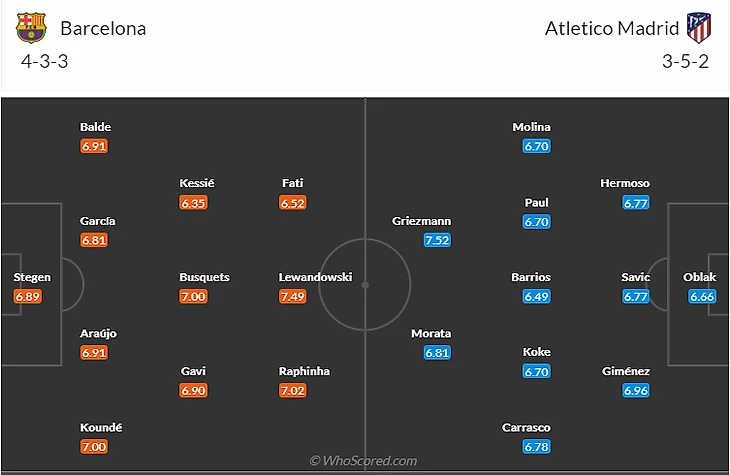Click Balde's 6.91 rating badge
The height and width of the screenshot is (475, 730).
[x=95, y=146]
